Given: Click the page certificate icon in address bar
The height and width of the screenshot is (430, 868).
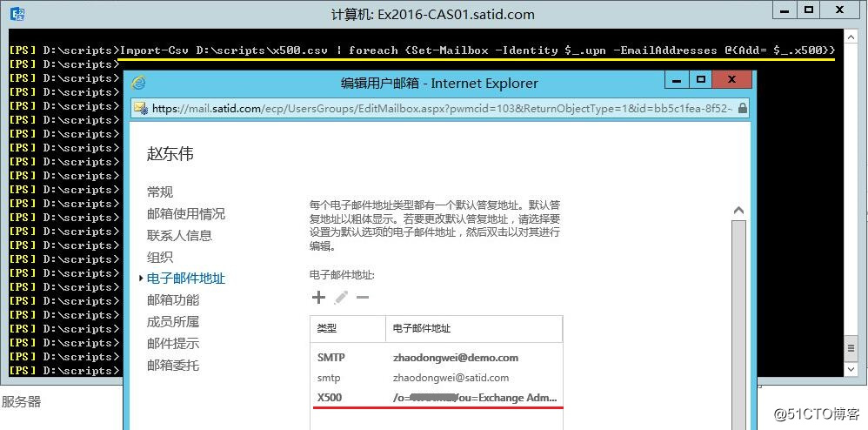Looking at the screenshot, I should [x=141, y=109].
